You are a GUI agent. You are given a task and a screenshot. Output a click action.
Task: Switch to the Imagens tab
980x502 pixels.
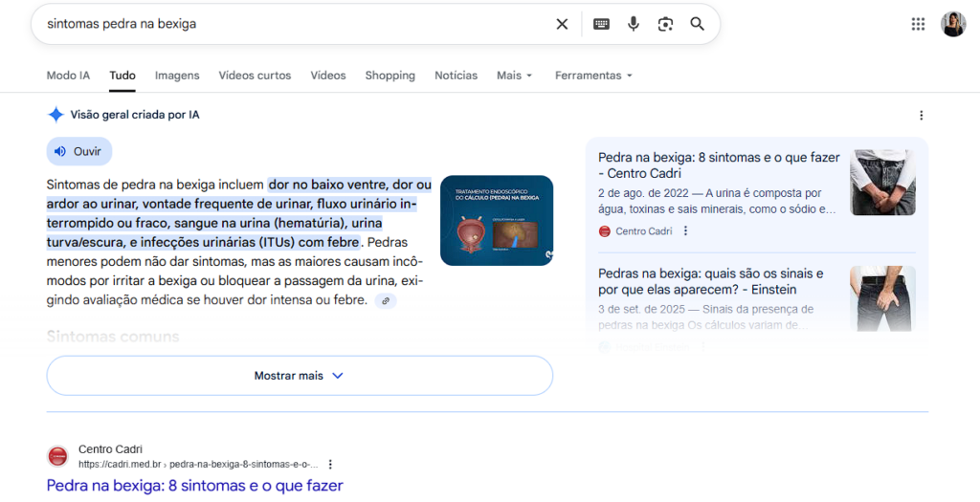pos(177,76)
